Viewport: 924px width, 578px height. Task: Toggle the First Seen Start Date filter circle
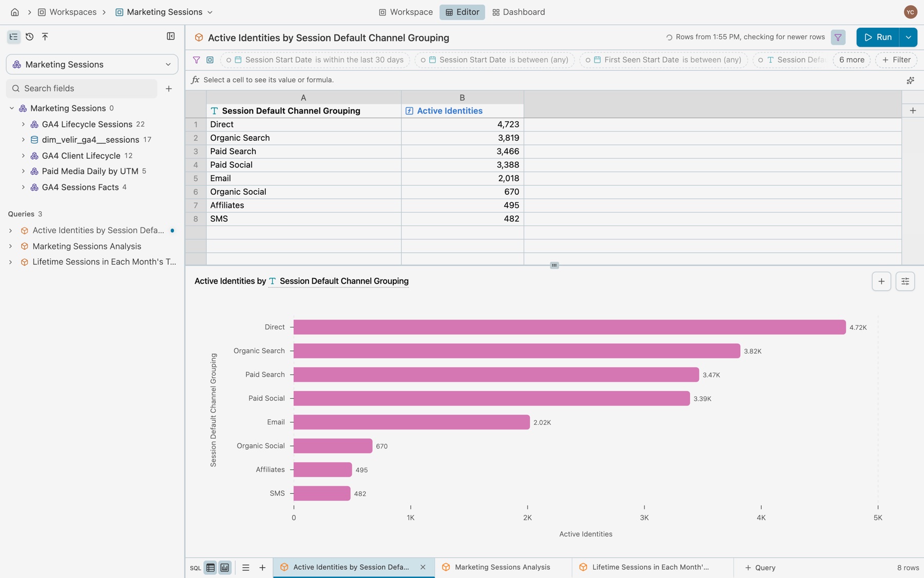[588, 60]
